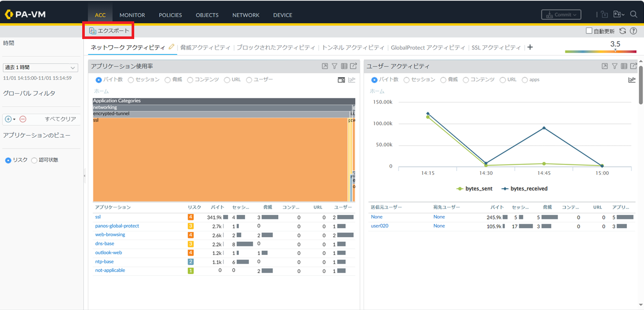Click the refresh icon next to 自動更新
This screenshot has height=310, width=644.
[623, 31]
